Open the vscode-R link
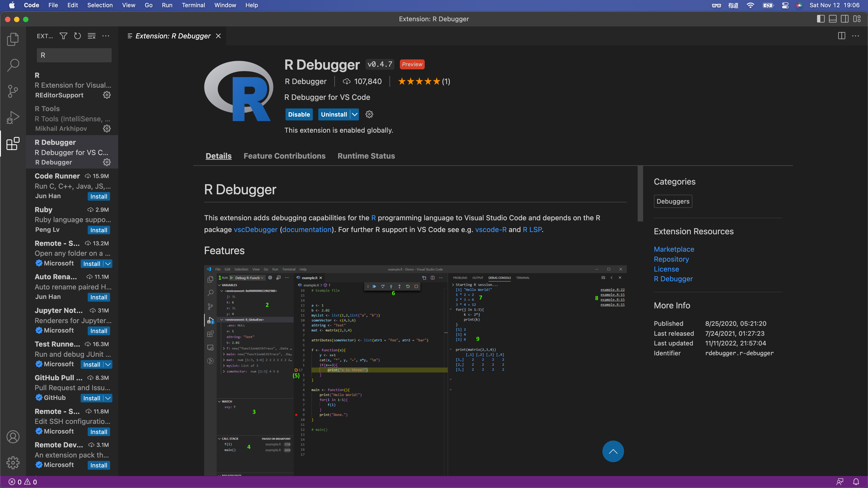868x488 pixels. pyautogui.click(x=491, y=229)
